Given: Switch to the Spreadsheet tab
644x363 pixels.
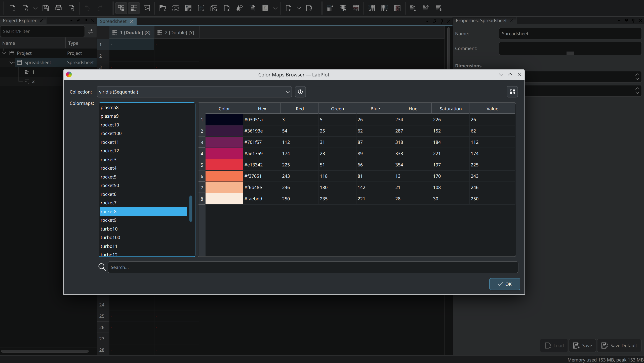Looking at the screenshot, I should point(113,21).
